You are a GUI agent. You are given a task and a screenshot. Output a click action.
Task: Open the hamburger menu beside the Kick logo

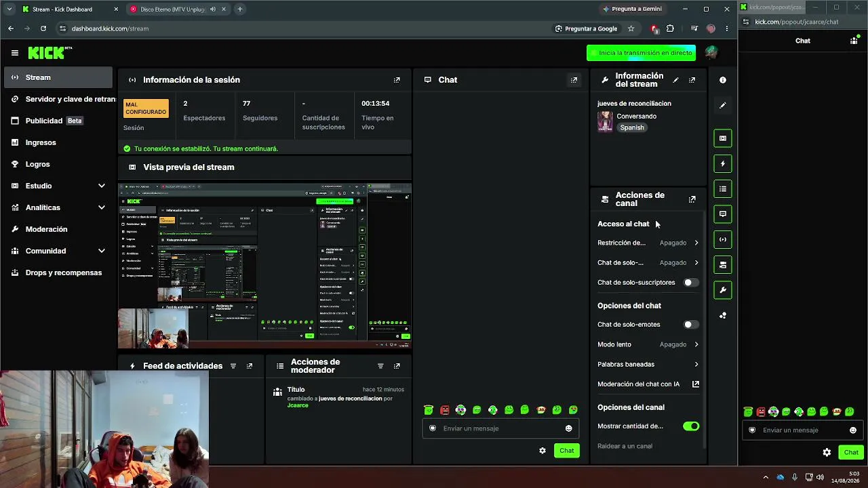14,53
